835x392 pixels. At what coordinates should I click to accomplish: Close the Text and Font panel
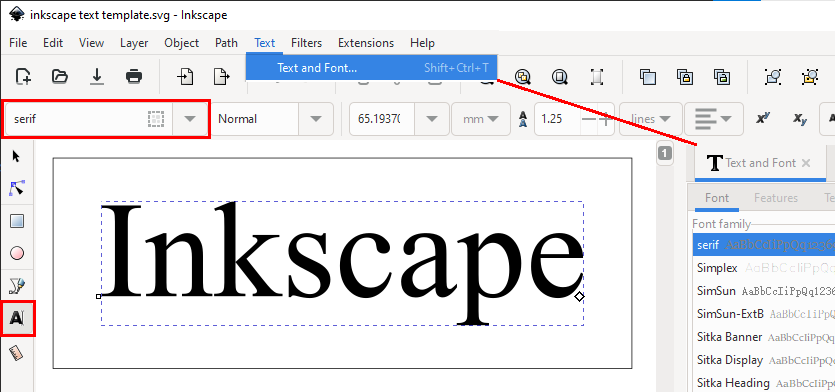click(x=806, y=163)
